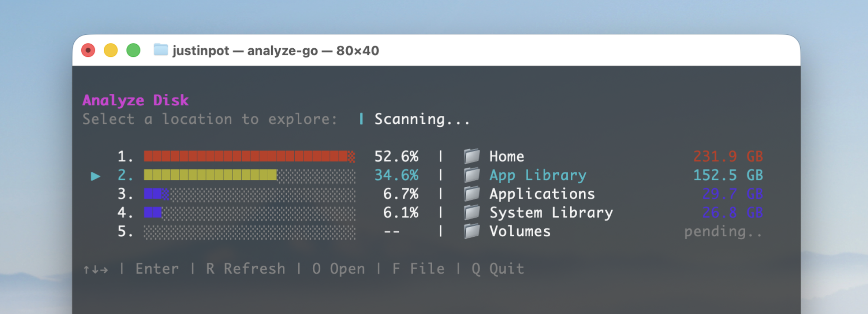868x314 pixels.
Task: Click the folder icon beside App Library
Action: [x=472, y=175]
